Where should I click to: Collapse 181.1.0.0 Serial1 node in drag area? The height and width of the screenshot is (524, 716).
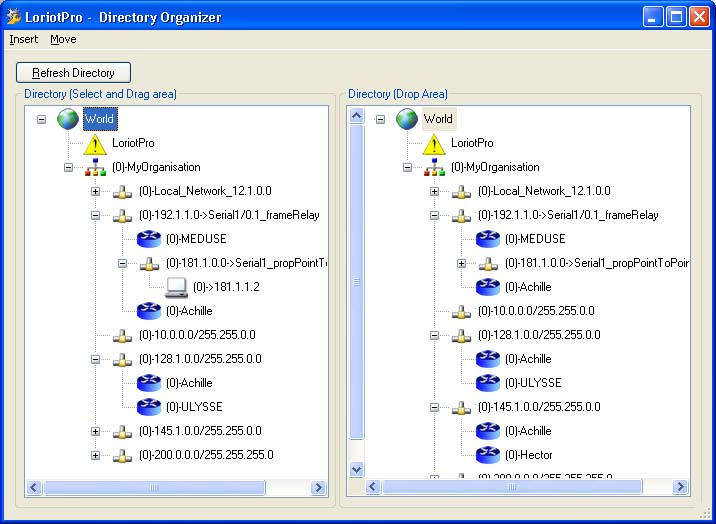point(122,263)
